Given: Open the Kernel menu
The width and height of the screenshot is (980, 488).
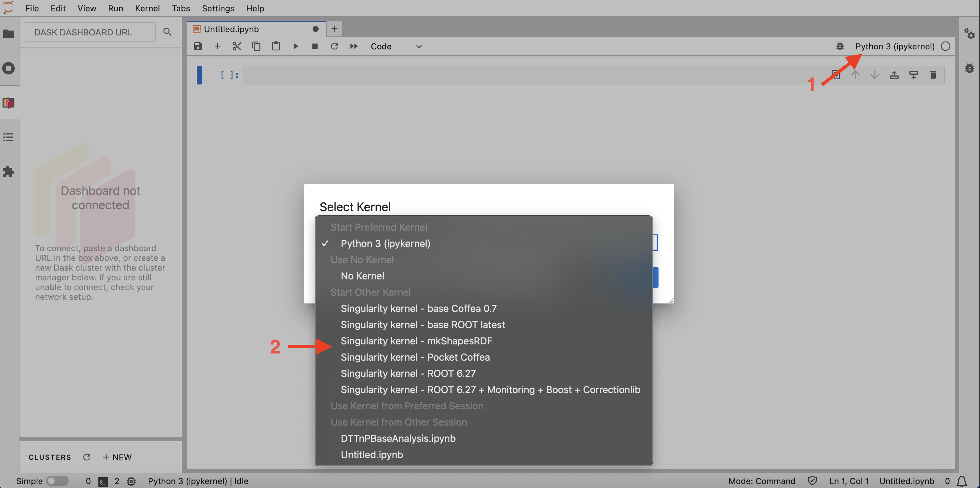Looking at the screenshot, I should coord(147,8).
